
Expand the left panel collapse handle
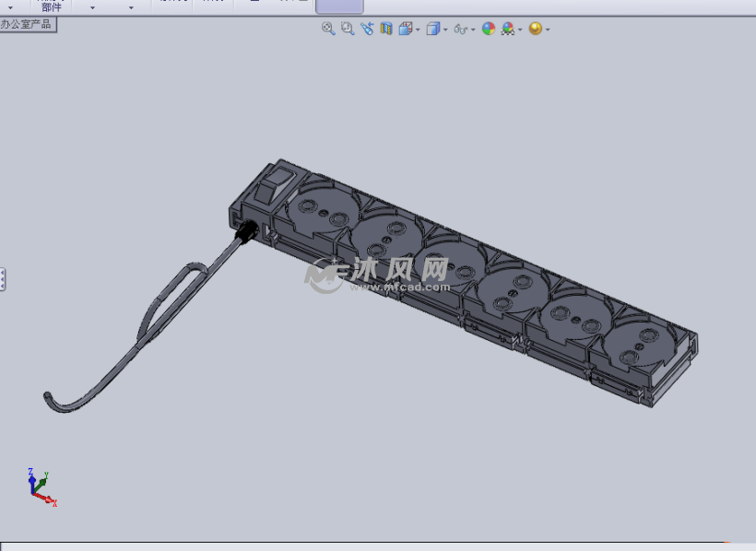click(3, 279)
